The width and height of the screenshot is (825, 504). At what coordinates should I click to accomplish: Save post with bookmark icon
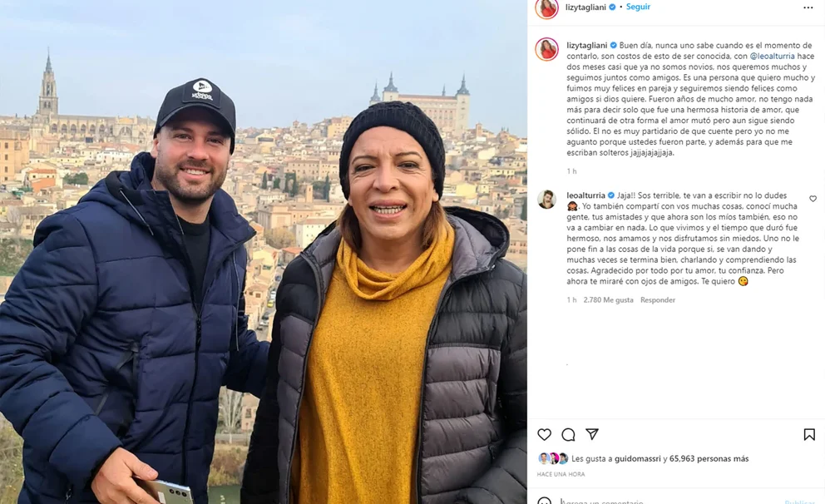coord(809,435)
